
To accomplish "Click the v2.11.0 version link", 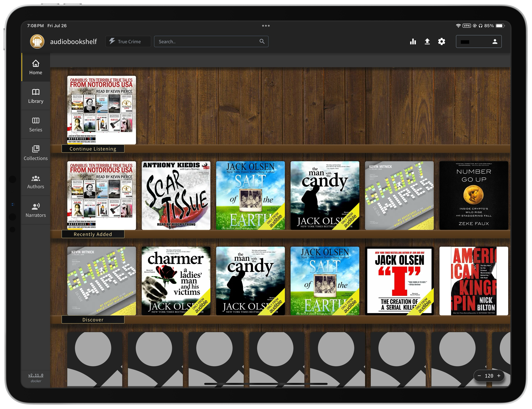I will click(x=36, y=375).
